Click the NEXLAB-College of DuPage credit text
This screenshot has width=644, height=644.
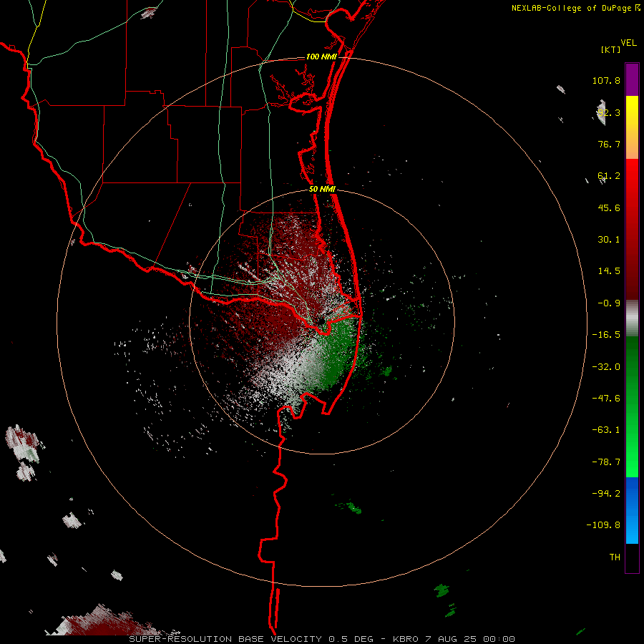(572, 8)
